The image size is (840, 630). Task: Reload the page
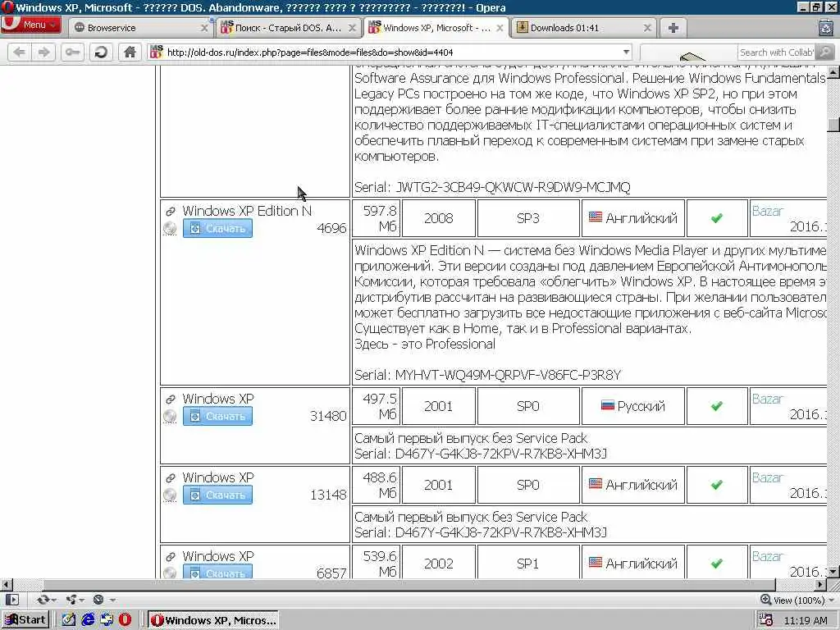tap(101, 52)
